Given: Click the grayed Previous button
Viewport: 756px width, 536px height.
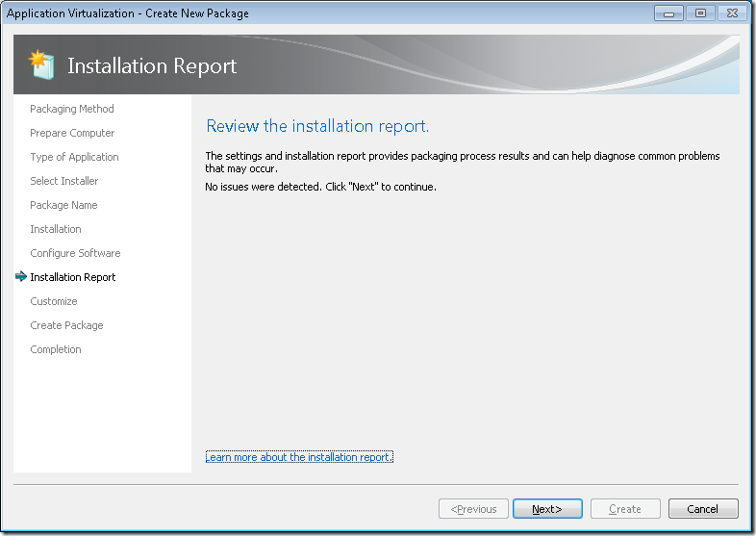Looking at the screenshot, I should (x=473, y=508).
